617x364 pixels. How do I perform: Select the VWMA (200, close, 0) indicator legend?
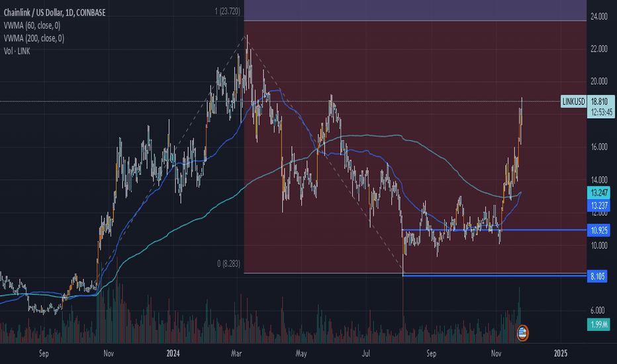[34, 38]
